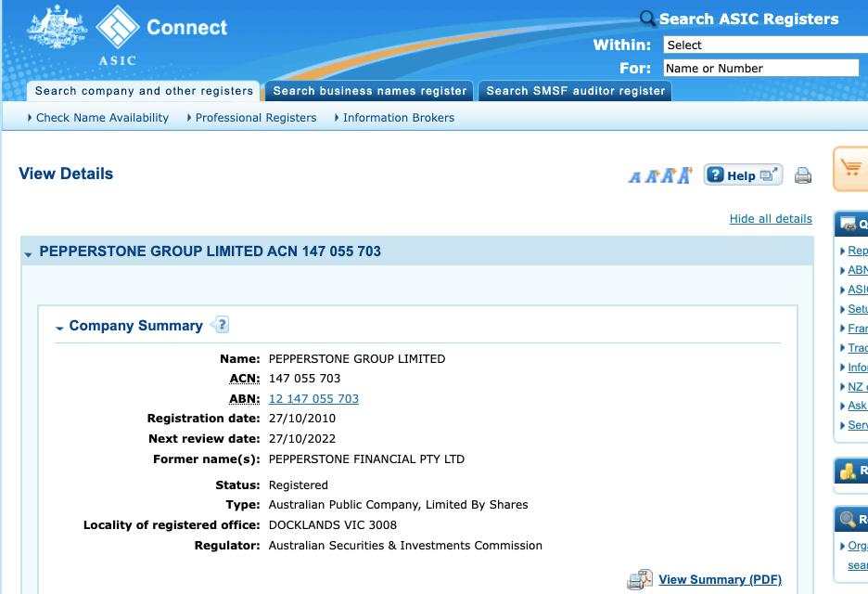Image resolution: width=868 pixels, height=594 pixels.
Task: Click former name PEPPERSTONE FINANCIAL PTY LTD
Action: coord(366,458)
